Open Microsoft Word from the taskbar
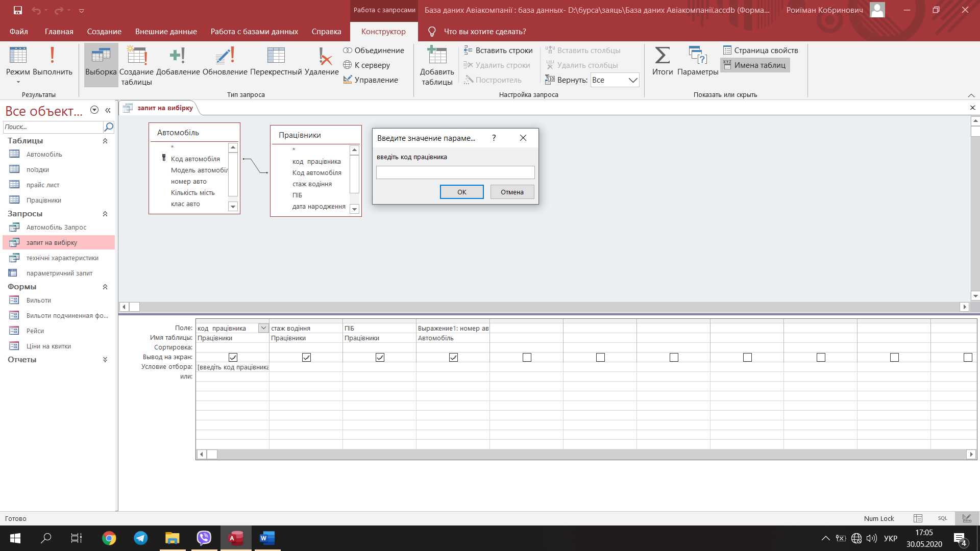The image size is (980, 551). [266, 538]
